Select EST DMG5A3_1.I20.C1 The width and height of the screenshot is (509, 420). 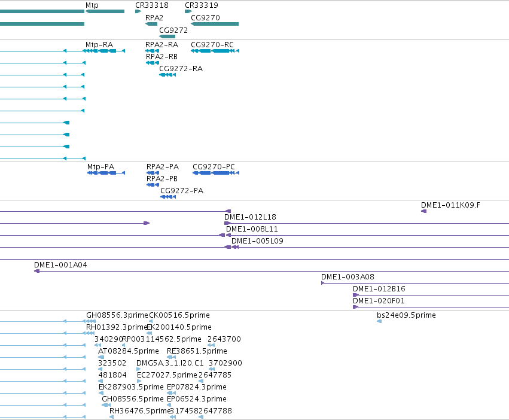point(139,369)
